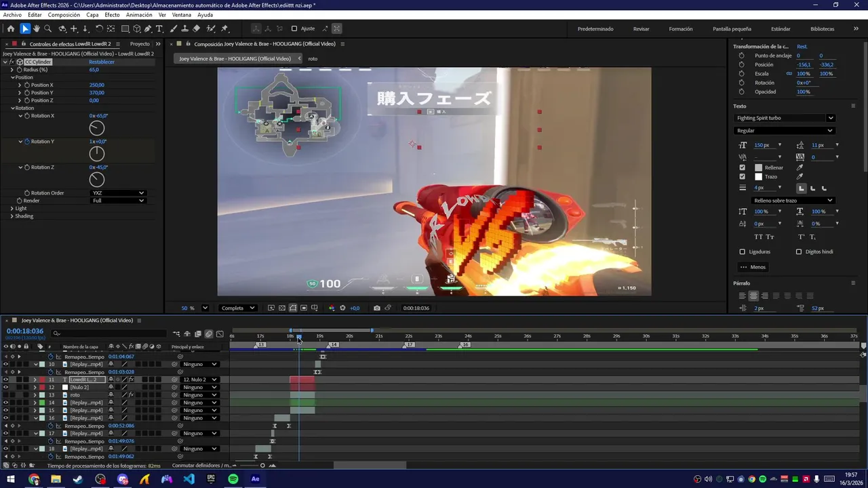Switch to the Predeterminado workspace
This screenshot has width=868, height=488.
[x=595, y=29]
